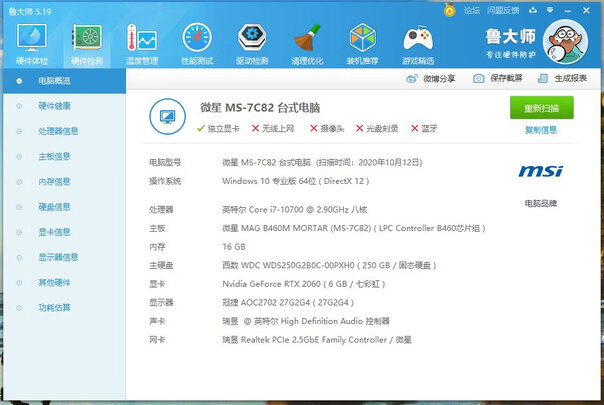Click the 复制信息 link
This screenshot has width=604, height=405.
541,130
